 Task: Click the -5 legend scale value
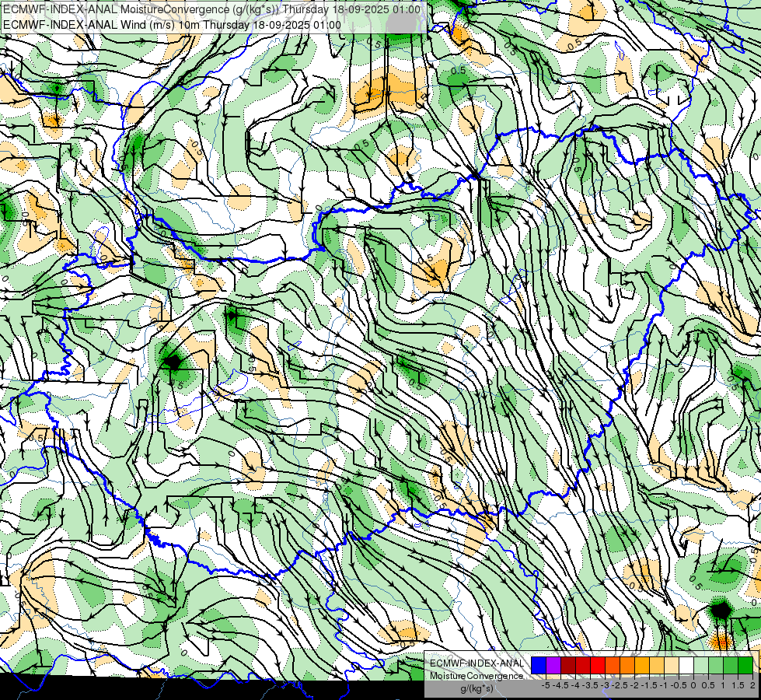click(x=546, y=685)
